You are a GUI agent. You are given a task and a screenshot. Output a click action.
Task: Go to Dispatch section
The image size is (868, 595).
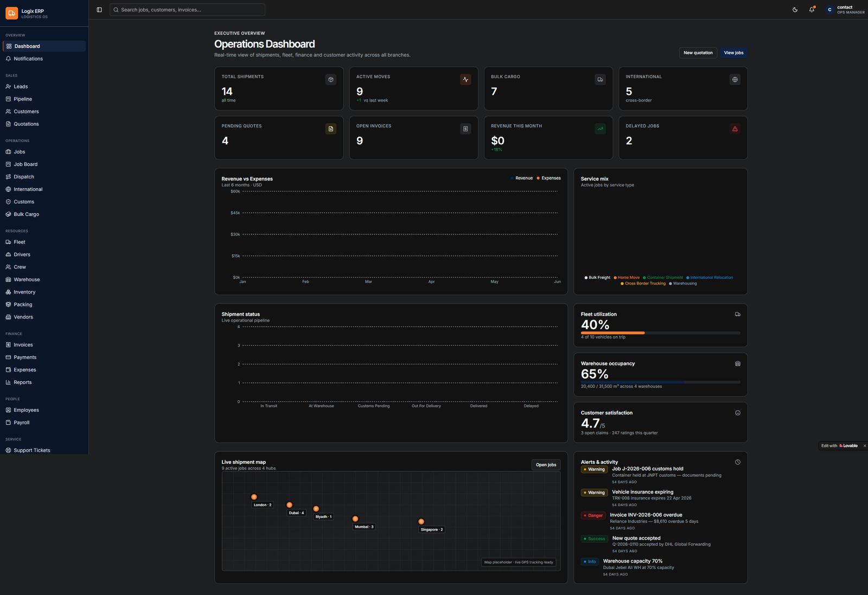tap(44, 177)
